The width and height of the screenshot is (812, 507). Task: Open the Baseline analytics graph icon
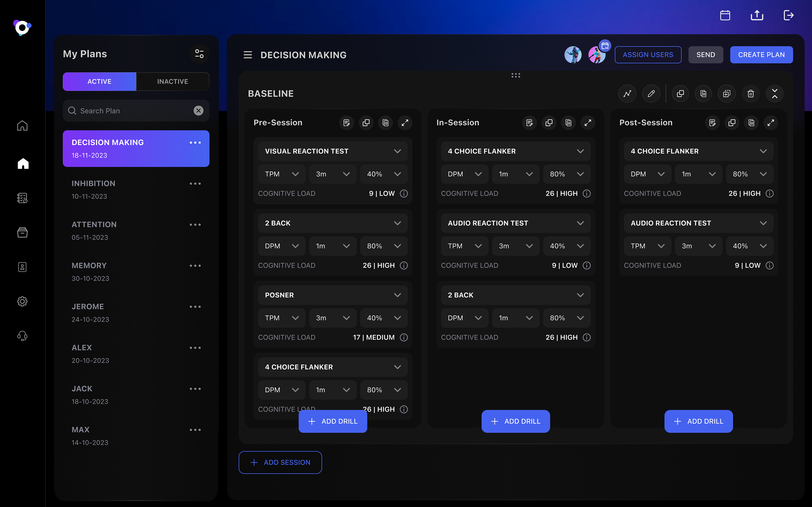[627, 94]
